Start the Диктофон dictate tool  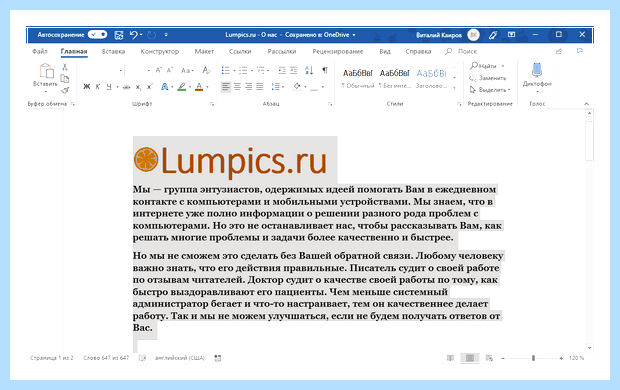tap(537, 78)
